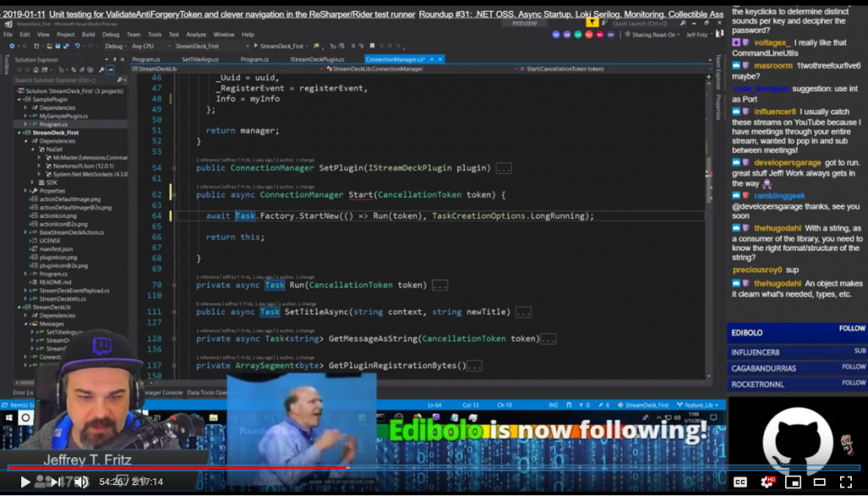868x496 pixels.
Task: Click the Windows Start button in taskbar
Action: 8,417
